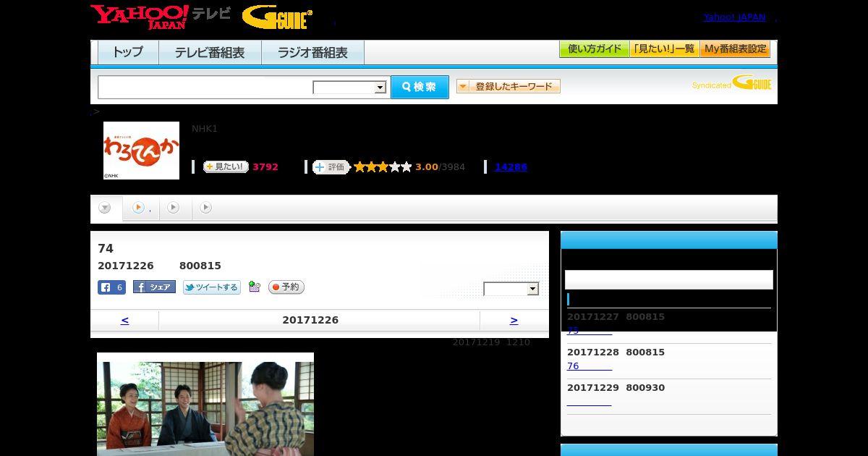868x456 pixels.
Task: Click the G-GUIDE logo in header
Action: click(278, 17)
